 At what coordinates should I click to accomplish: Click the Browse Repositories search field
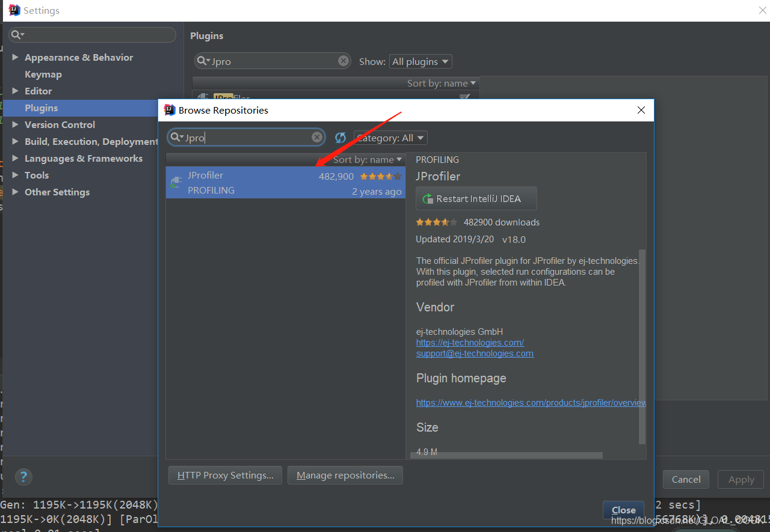246,138
